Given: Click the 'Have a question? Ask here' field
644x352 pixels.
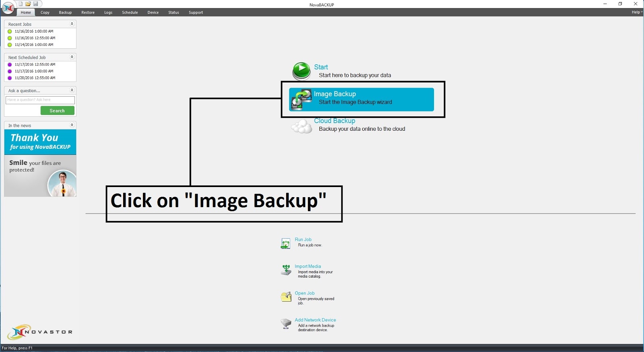Looking at the screenshot, I should click(x=40, y=100).
